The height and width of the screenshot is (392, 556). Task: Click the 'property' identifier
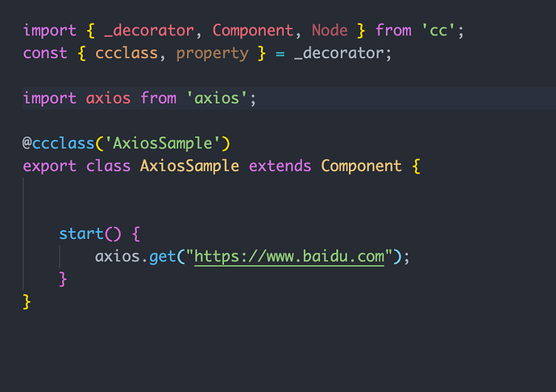[x=213, y=53]
